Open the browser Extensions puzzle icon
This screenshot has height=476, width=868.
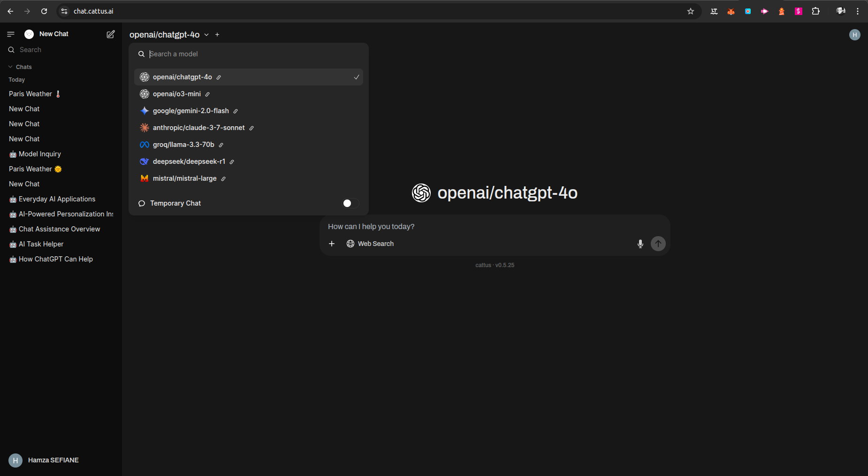pyautogui.click(x=816, y=11)
